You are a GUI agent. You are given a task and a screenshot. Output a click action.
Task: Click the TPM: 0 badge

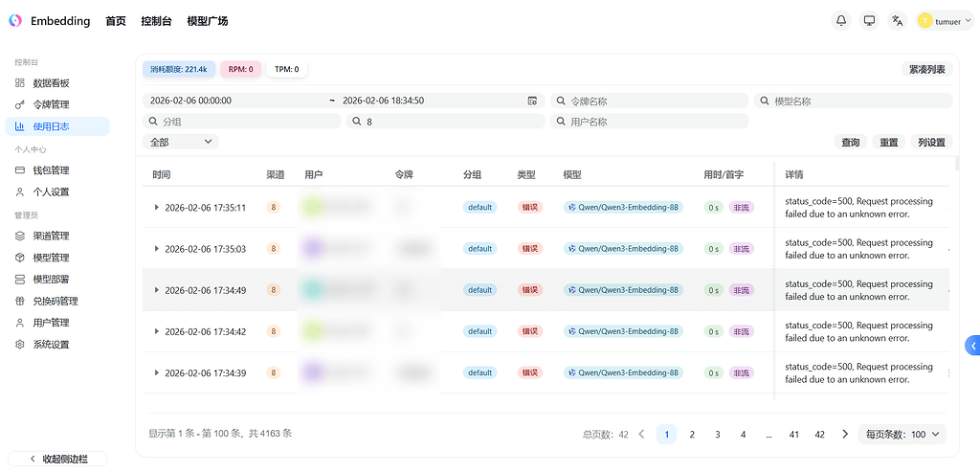(x=287, y=69)
